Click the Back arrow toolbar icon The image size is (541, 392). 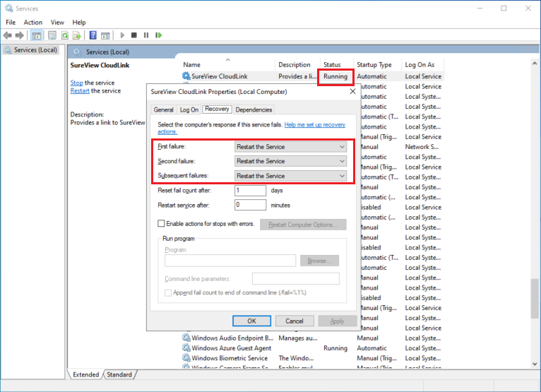[x=8, y=35]
